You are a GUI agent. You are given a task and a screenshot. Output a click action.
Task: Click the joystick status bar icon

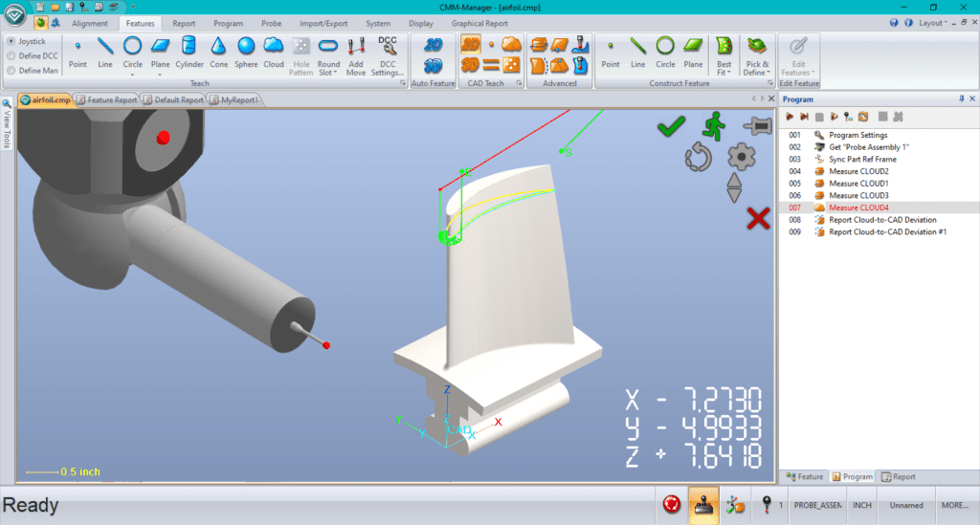coord(703,505)
